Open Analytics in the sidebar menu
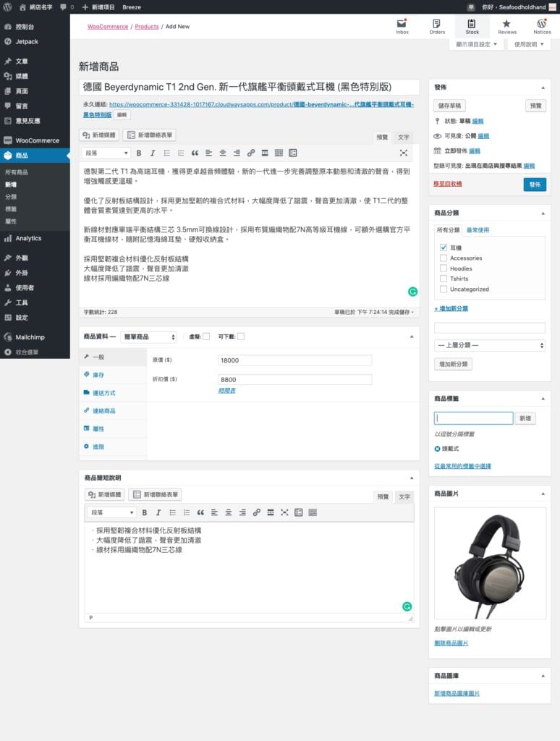The width and height of the screenshot is (560, 741). [35, 239]
